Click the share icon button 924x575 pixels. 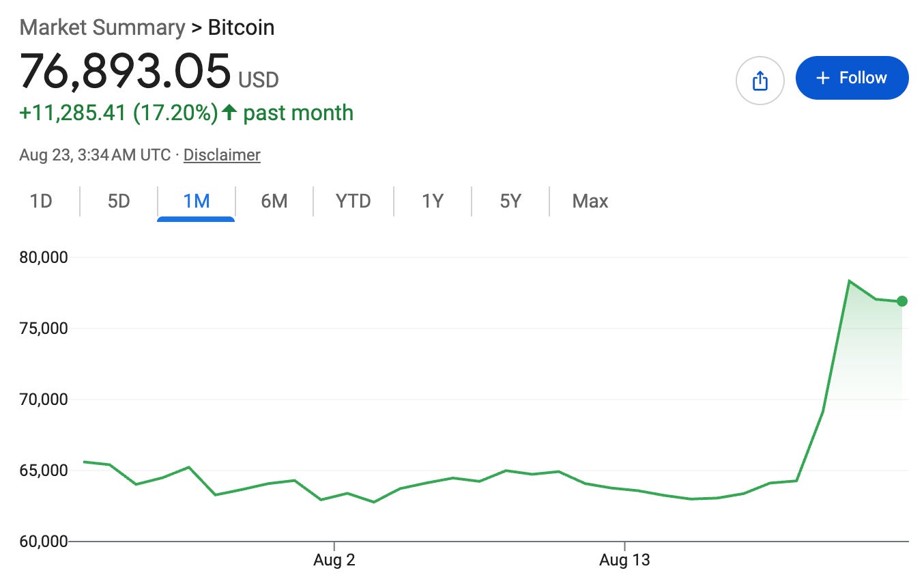pos(760,81)
